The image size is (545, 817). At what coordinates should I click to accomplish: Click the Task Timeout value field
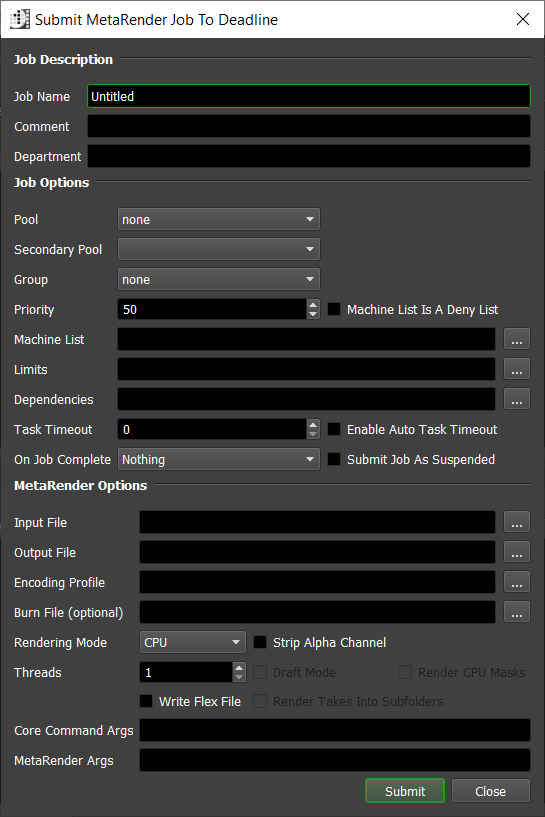point(212,429)
